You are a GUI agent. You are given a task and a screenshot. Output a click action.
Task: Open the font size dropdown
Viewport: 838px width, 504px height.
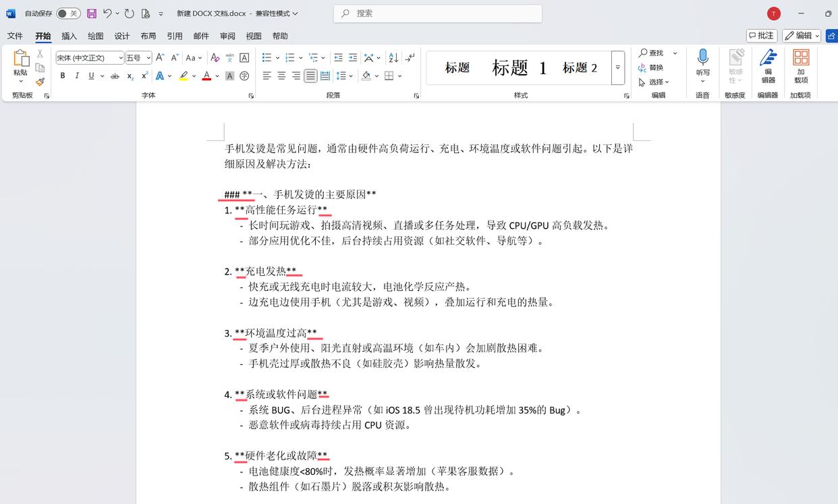coord(148,58)
